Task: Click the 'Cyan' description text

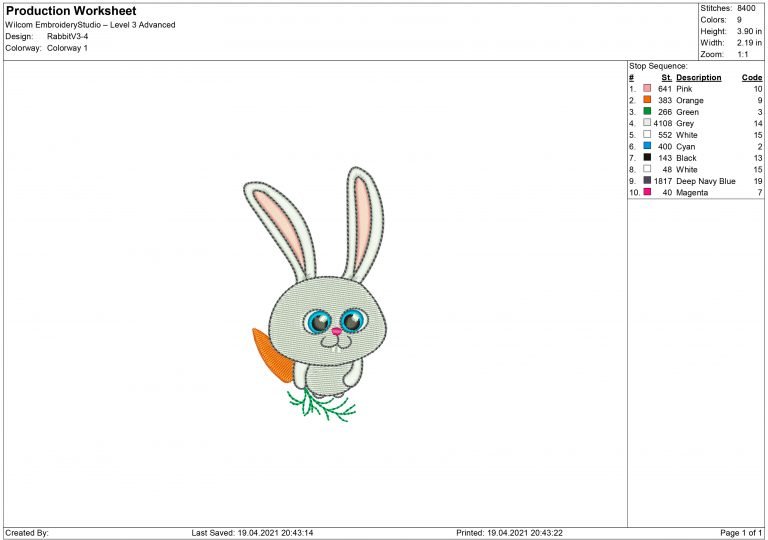Action: tap(685, 147)
